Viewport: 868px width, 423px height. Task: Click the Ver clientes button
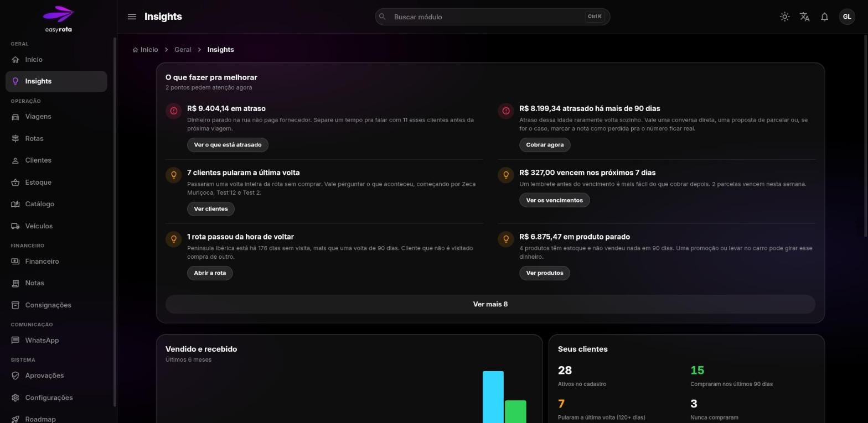click(211, 209)
